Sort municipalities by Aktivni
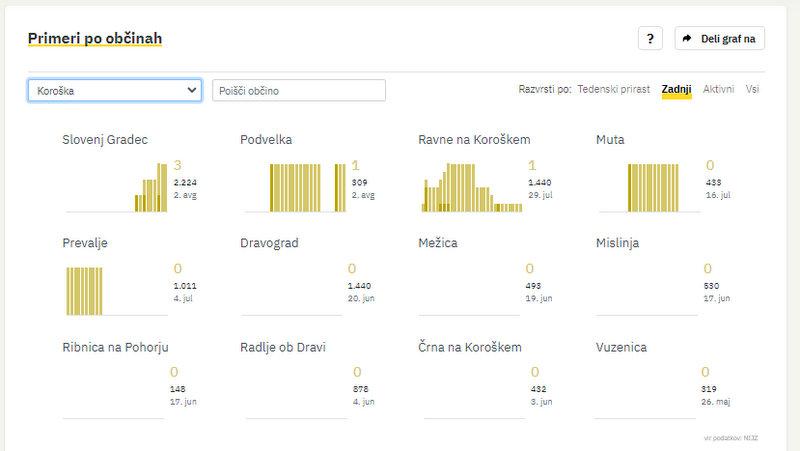 pos(718,90)
